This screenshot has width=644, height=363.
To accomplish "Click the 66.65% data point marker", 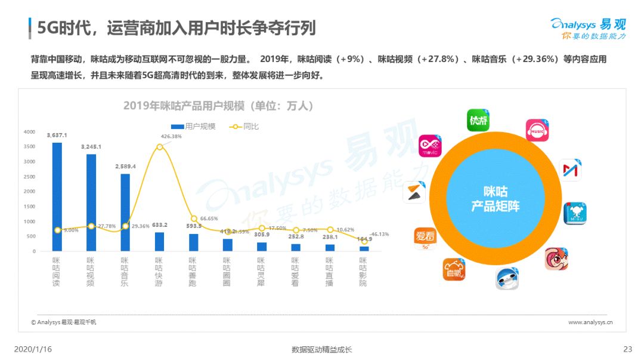I will [194, 219].
